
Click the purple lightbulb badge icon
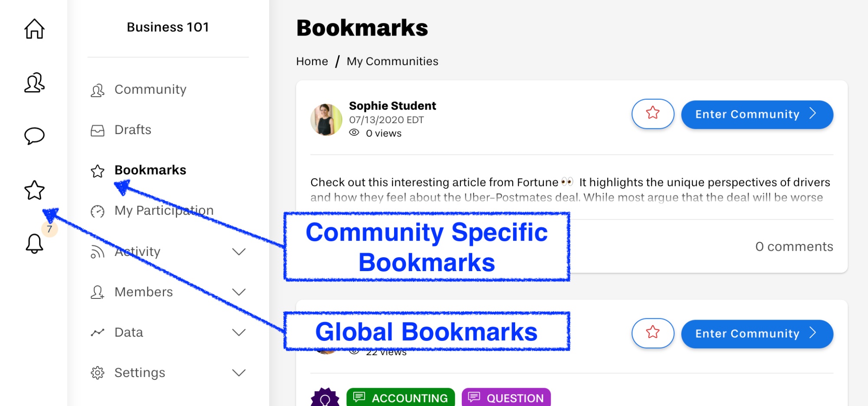pyautogui.click(x=325, y=397)
